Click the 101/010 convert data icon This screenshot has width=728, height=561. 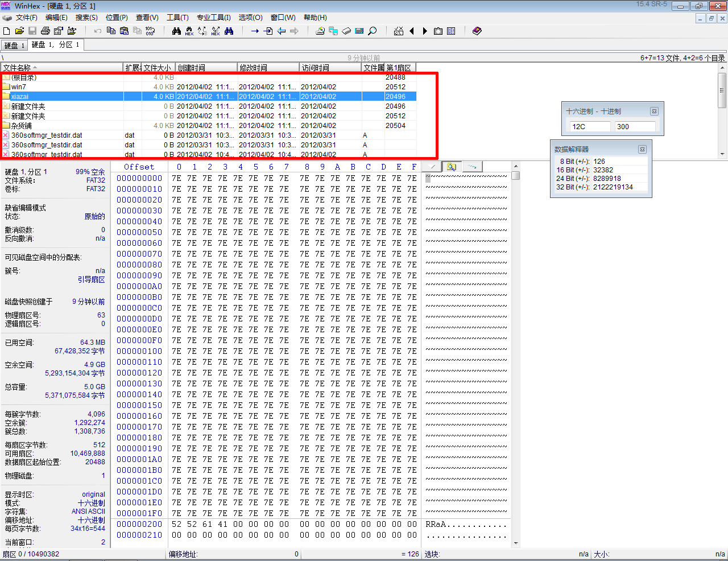pos(150,31)
